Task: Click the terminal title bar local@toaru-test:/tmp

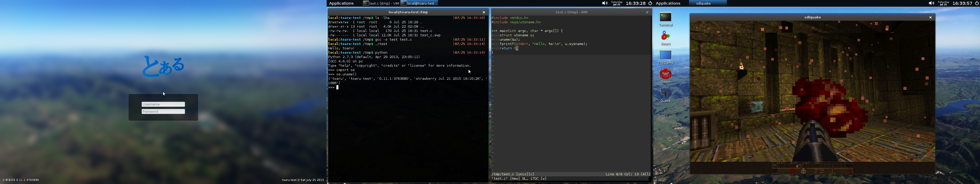Action: tap(408, 12)
